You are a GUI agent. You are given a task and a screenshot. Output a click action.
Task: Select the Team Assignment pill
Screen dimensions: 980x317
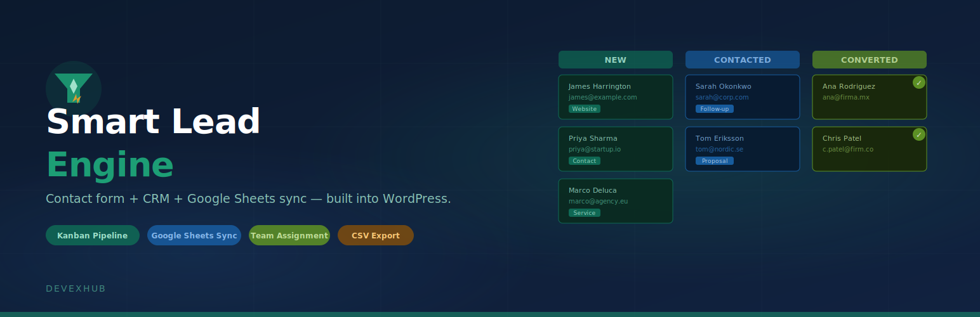click(x=289, y=235)
